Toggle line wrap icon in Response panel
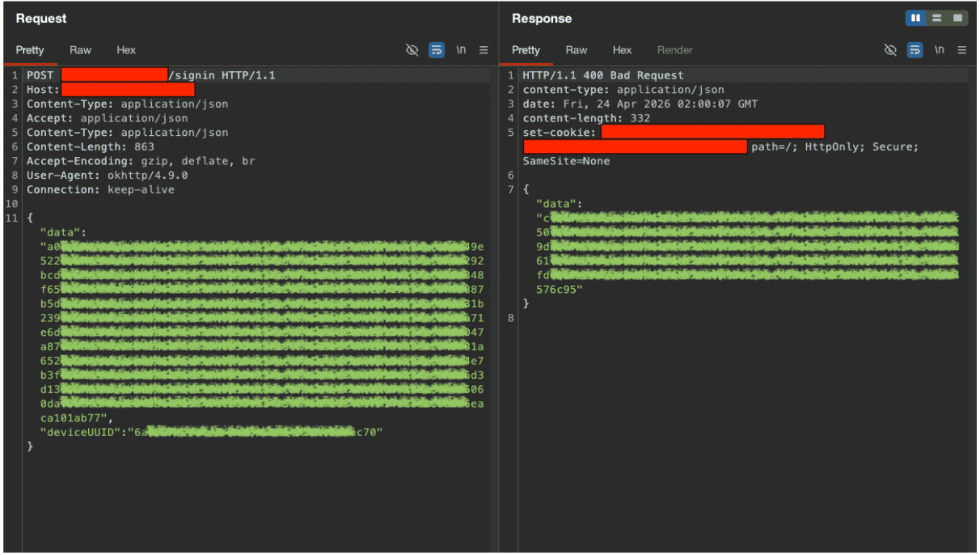 coord(915,50)
